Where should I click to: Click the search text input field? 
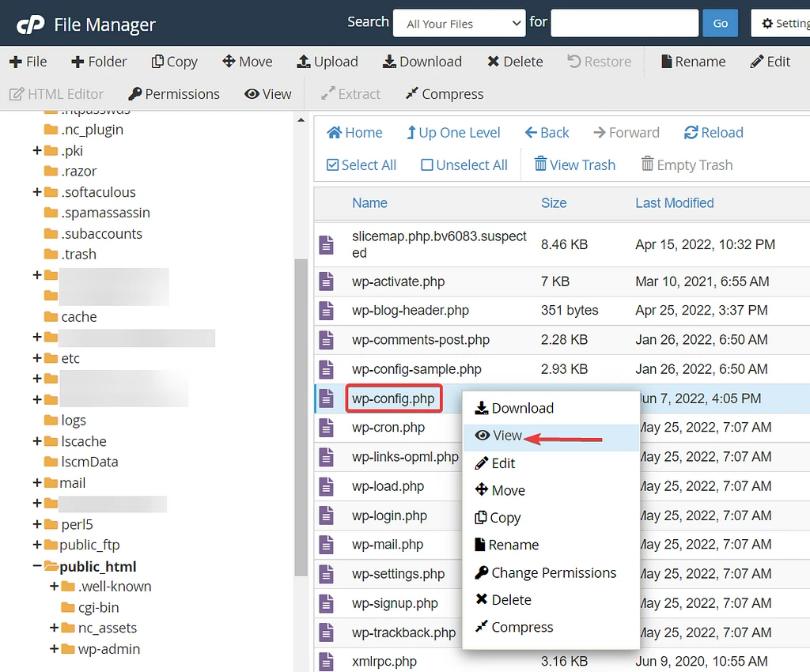click(623, 23)
